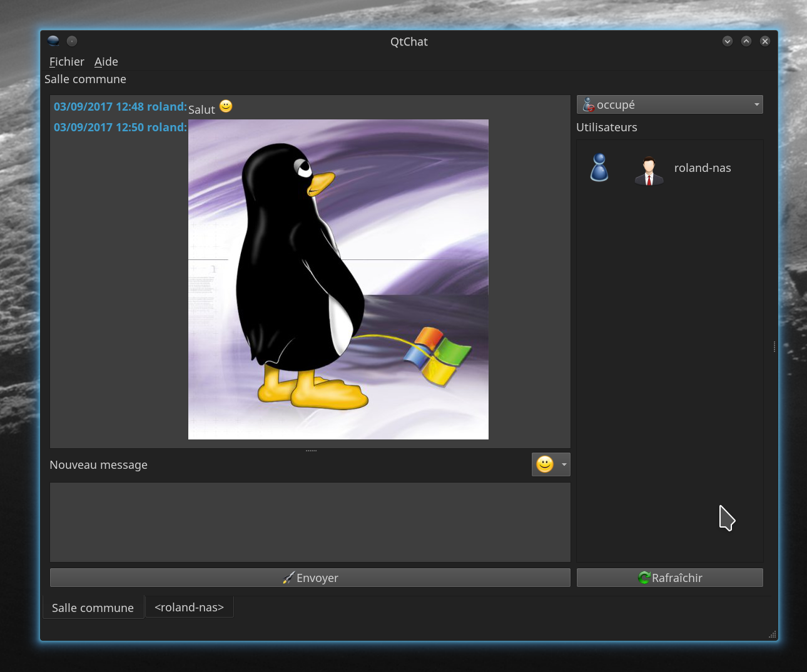Switch to the Salle commune tab
Image resolution: width=807 pixels, height=672 pixels.
(93, 608)
